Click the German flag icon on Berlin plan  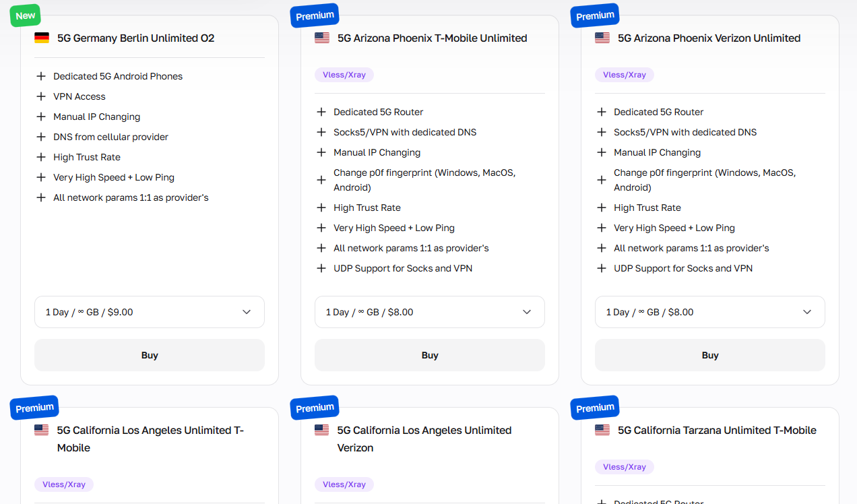click(x=42, y=38)
